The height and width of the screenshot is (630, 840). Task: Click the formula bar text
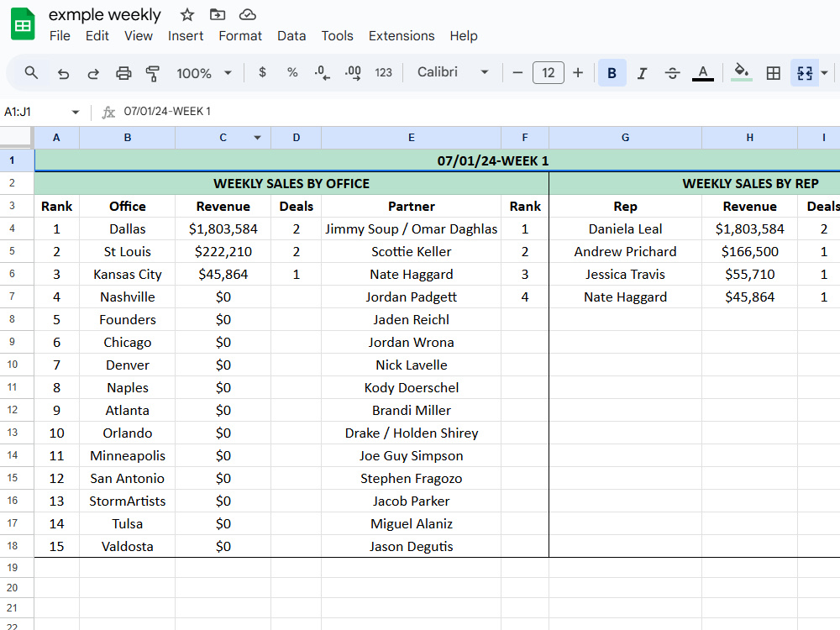pyautogui.click(x=167, y=112)
